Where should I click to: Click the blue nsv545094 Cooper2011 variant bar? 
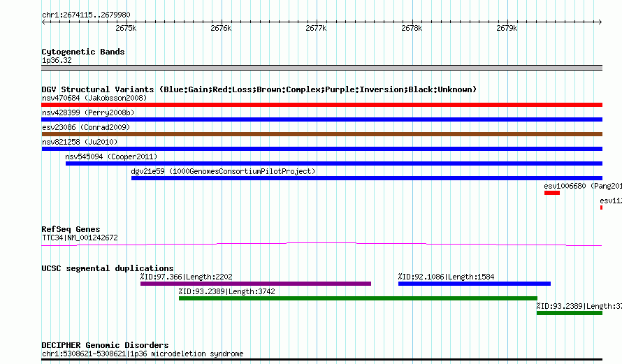[334, 163]
